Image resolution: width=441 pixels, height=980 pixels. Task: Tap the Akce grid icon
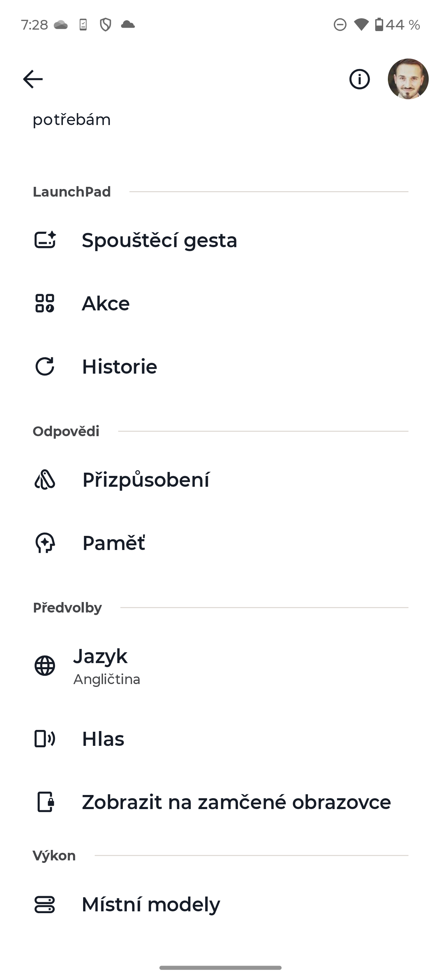tap(45, 303)
